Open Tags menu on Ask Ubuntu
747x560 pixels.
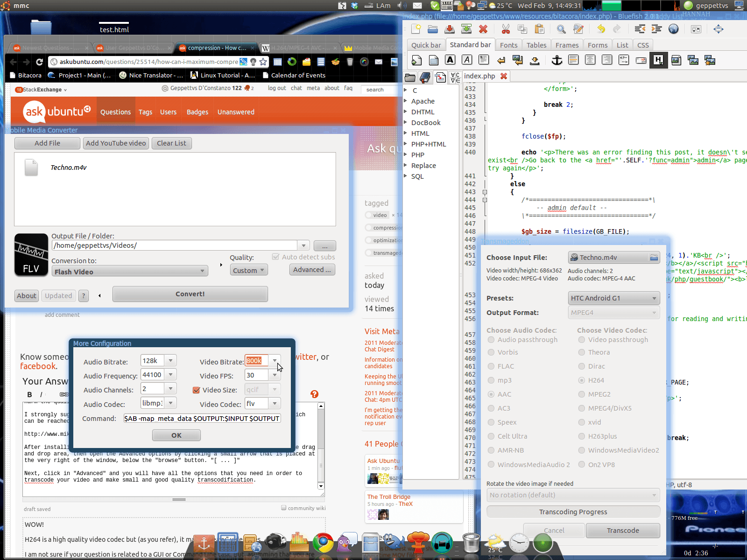pos(145,112)
